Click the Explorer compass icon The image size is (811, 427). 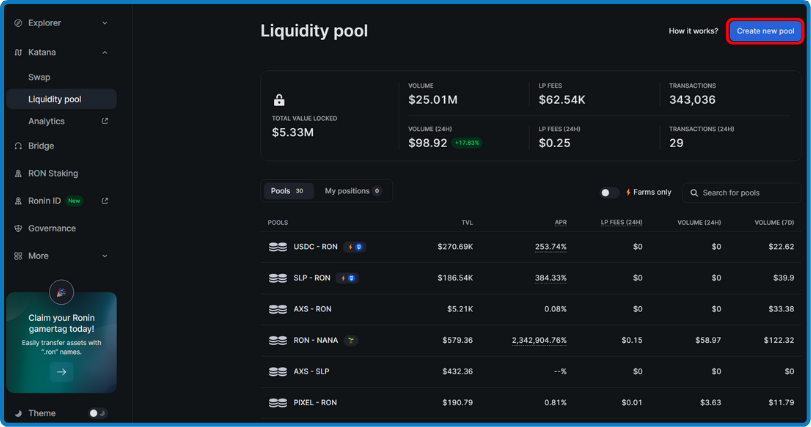(18, 23)
